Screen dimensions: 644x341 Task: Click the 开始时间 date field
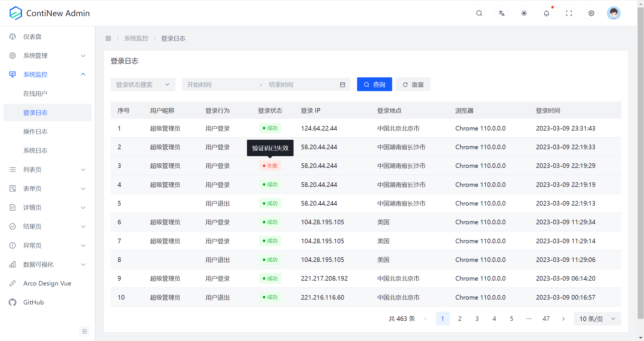coord(221,85)
